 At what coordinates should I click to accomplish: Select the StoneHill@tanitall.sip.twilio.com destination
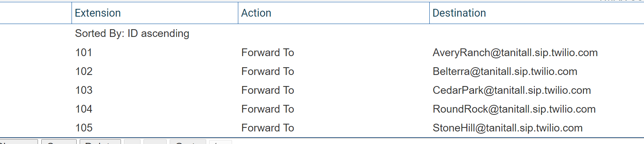(x=508, y=128)
